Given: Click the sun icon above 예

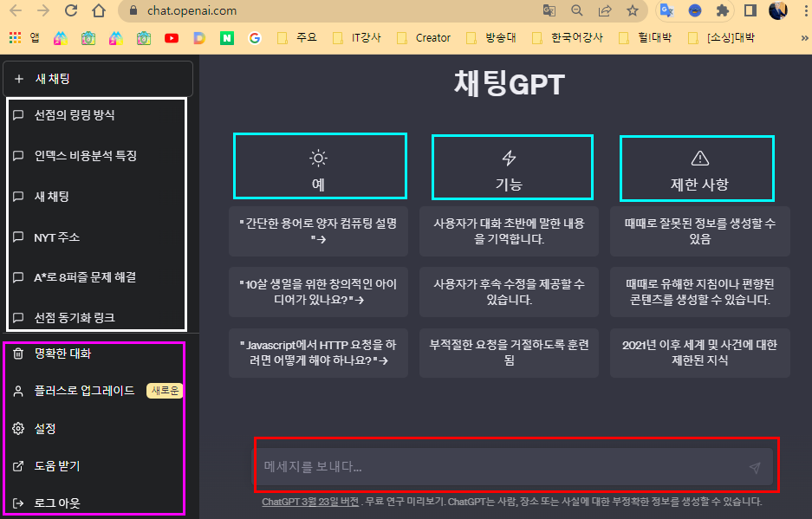Looking at the screenshot, I should point(319,158).
